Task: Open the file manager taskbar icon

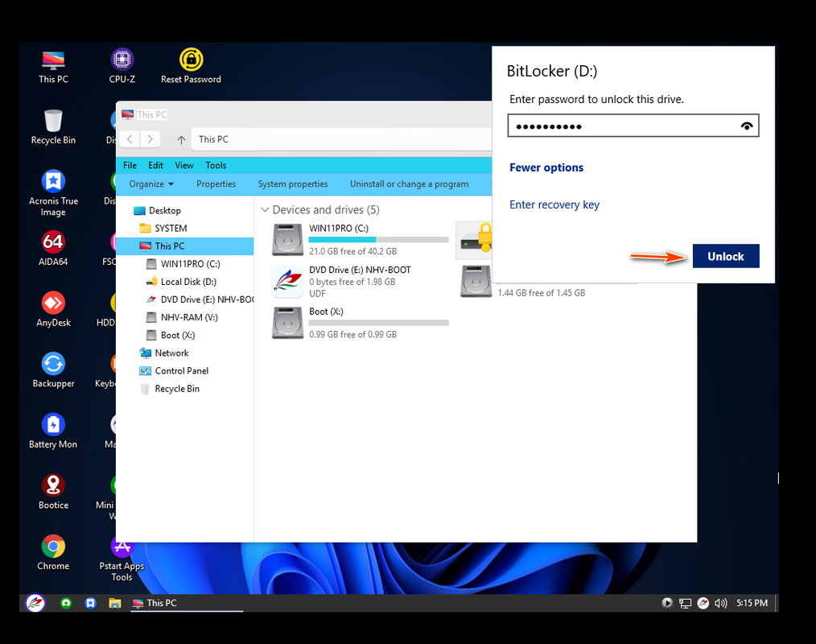Action: [114, 603]
